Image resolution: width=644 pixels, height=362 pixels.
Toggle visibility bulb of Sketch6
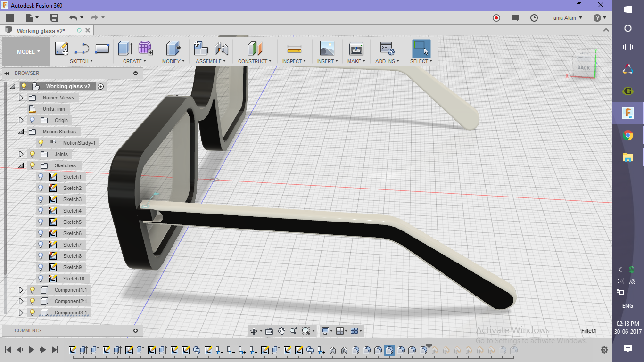[41, 233]
